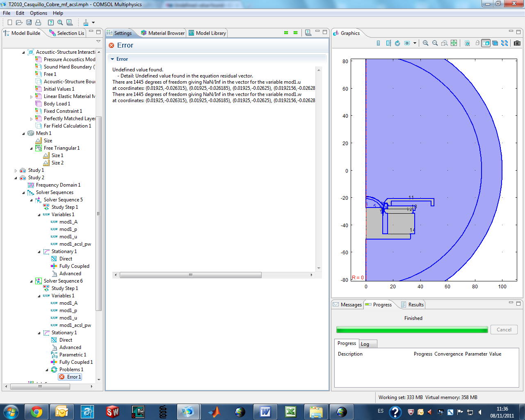
Task: Click the documentation laptop help icon
Action: click(x=70, y=23)
